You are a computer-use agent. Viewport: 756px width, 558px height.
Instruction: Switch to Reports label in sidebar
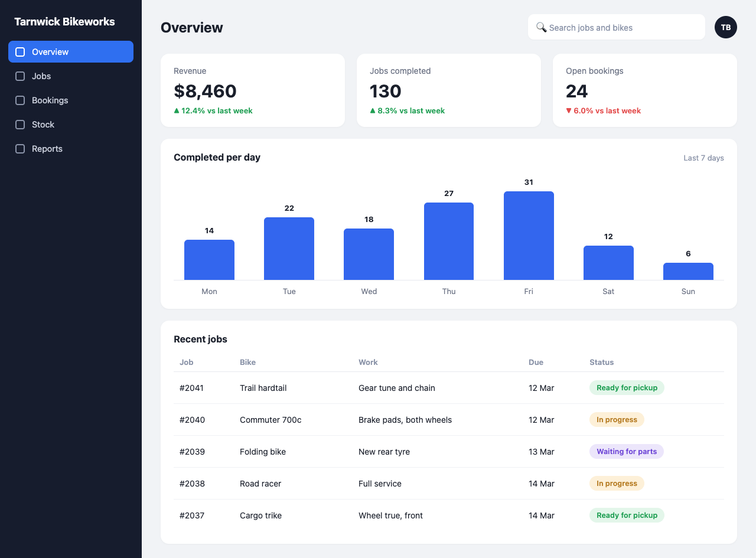pyautogui.click(x=47, y=149)
